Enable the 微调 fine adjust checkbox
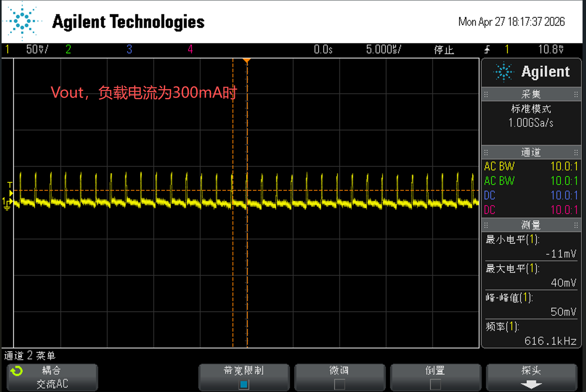The width and height of the screenshot is (586, 392). pyautogui.click(x=340, y=384)
